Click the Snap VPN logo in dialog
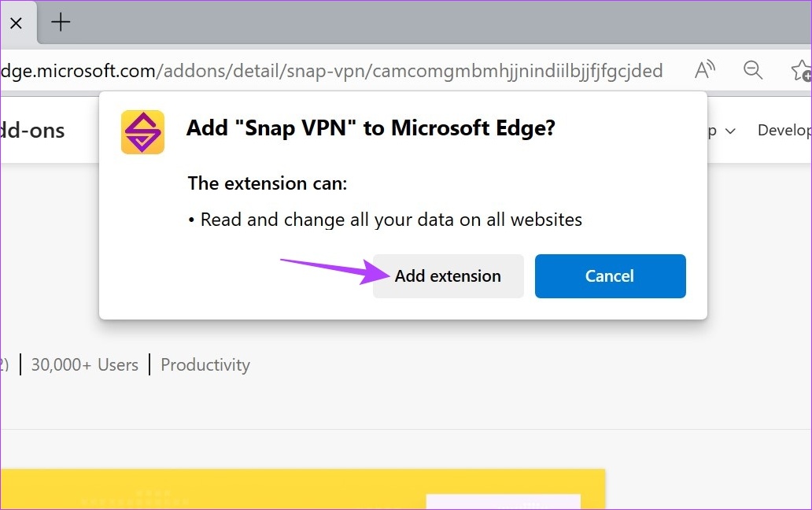The height and width of the screenshot is (510, 812). coord(143,132)
